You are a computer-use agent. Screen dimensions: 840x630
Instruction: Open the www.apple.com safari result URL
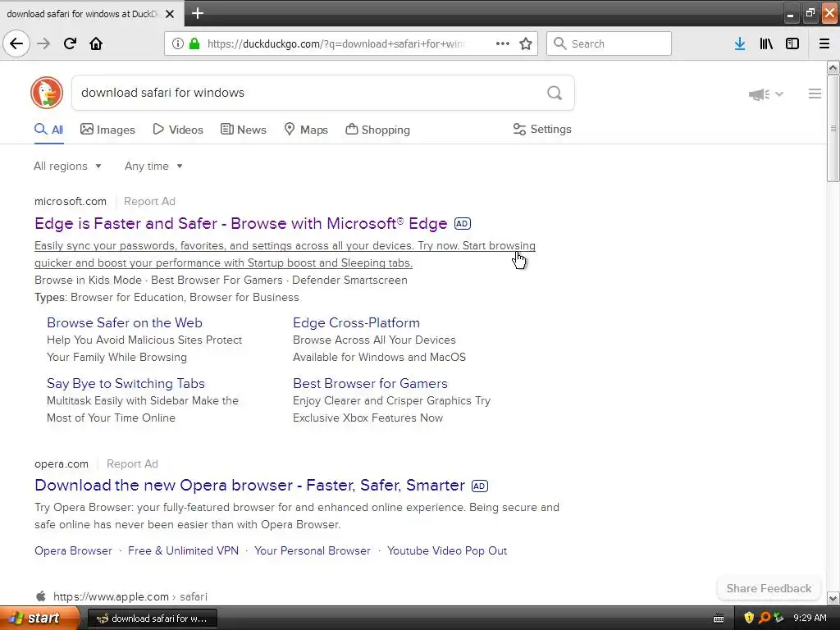point(130,596)
